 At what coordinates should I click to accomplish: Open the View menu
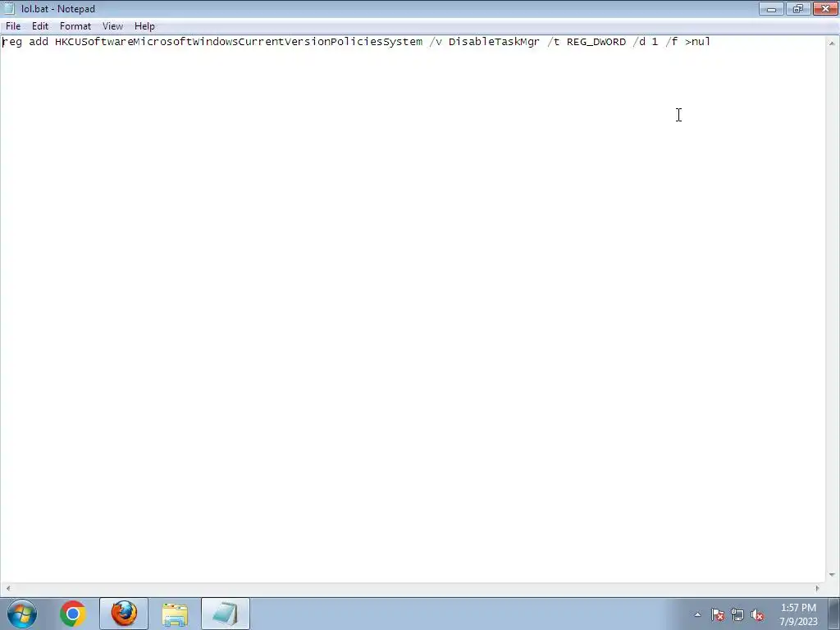coord(112,26)
